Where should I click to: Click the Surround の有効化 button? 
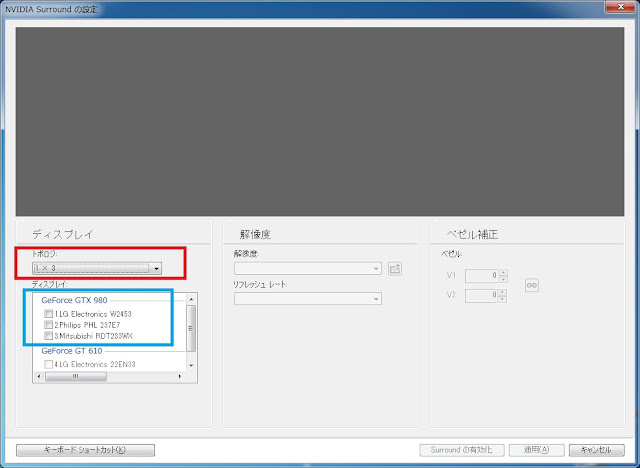click(x=462, y=450)
